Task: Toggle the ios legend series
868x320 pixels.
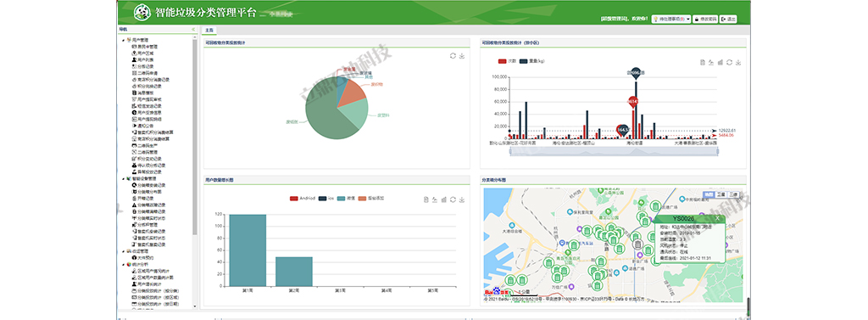Action: [326, 198]
